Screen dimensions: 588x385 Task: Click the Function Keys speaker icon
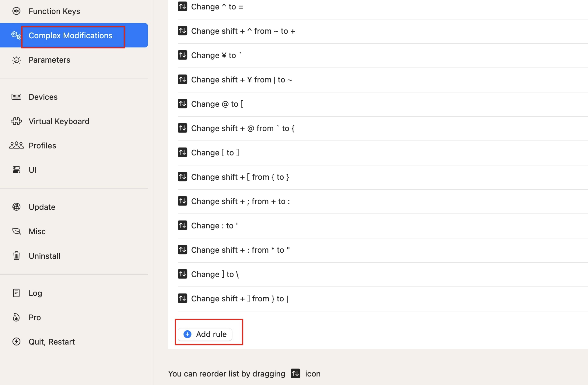[x=16, y=11]
